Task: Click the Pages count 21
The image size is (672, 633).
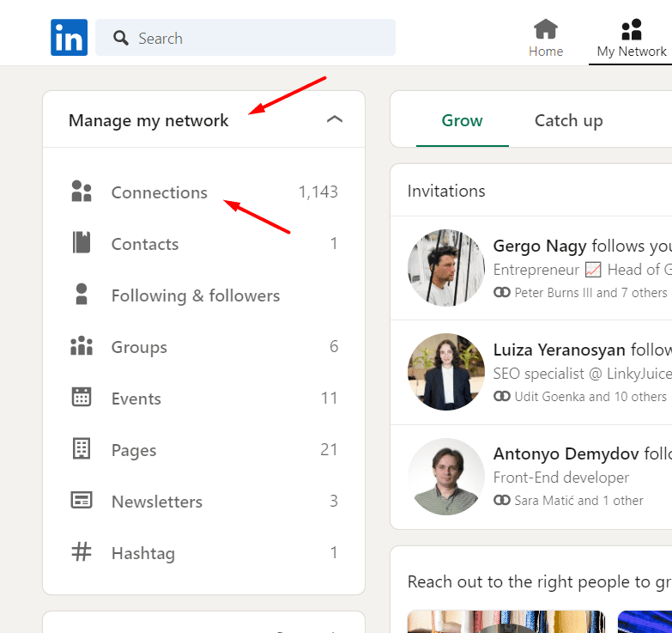Action: point(329,449)
